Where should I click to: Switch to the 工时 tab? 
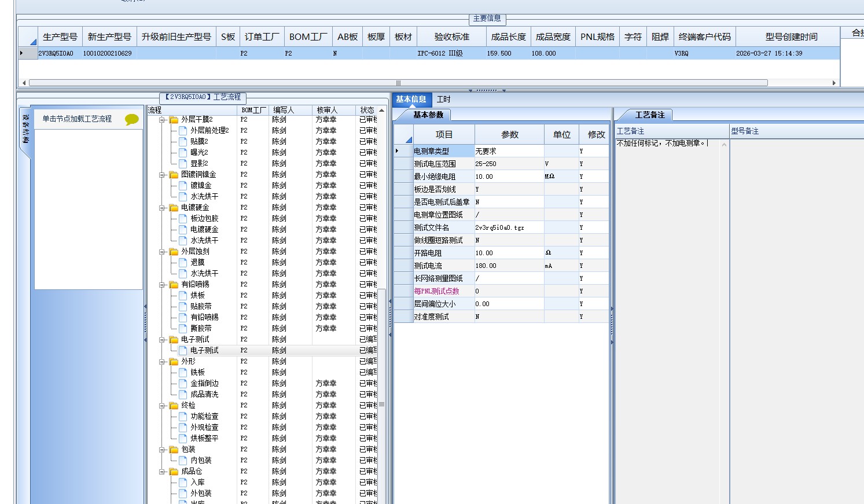tap(444, 100)
